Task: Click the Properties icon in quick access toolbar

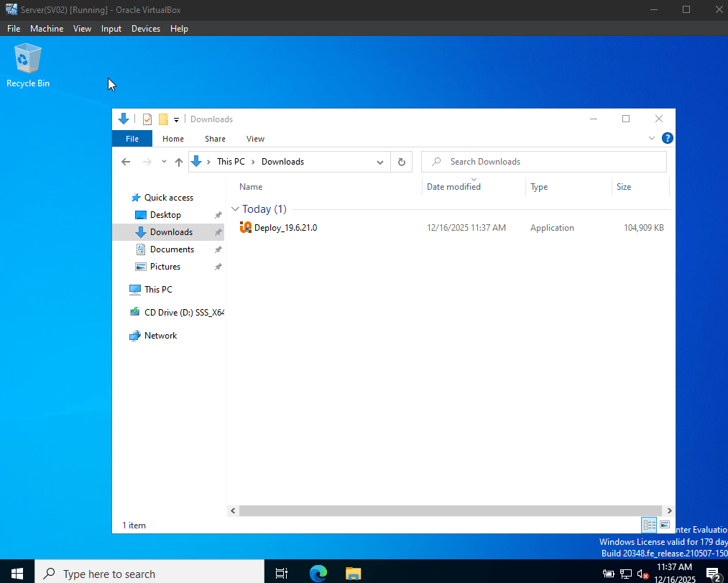Action: pyautogui.click(x=147, y=119)
